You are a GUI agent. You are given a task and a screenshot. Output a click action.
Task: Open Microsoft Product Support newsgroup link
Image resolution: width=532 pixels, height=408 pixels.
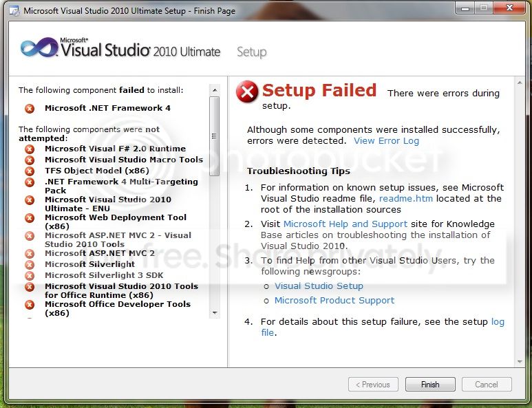coord(334,301)
